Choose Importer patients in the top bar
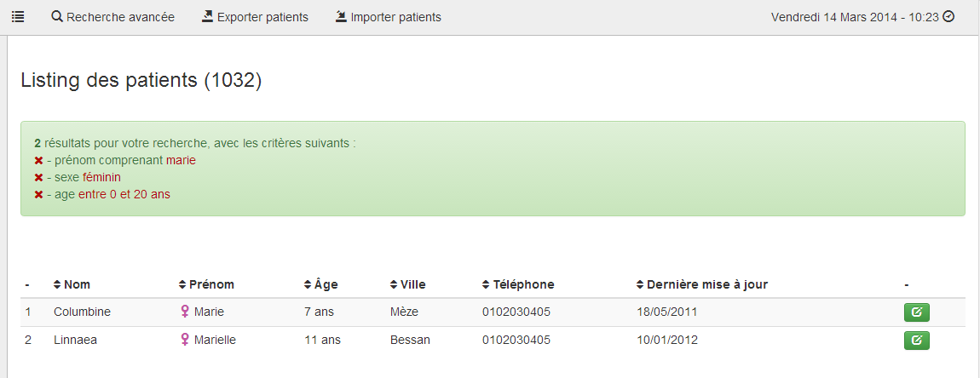This screenshot has height=378, width=980. [x=388, y=18]
